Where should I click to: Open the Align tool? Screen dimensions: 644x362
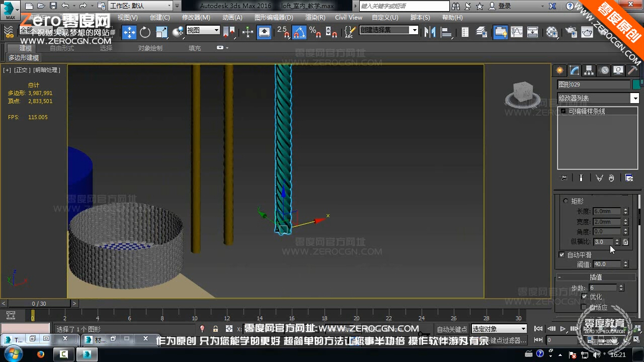[446, 32]
